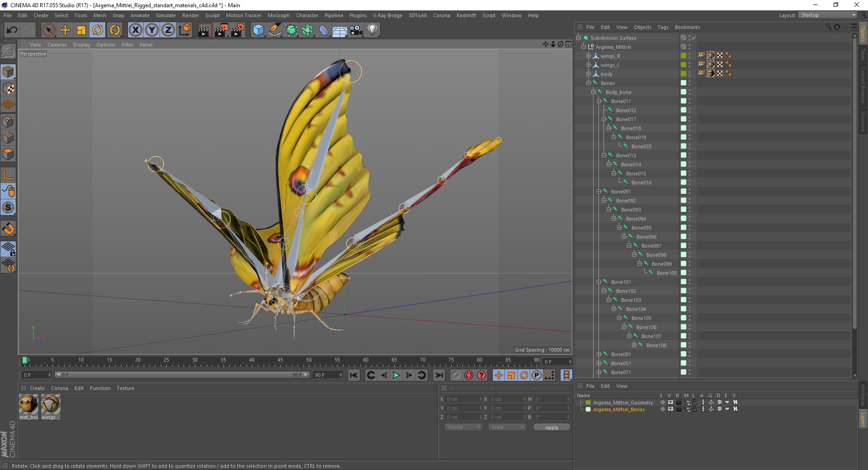Toggle Y axis lock
868x470 pixels.
pyautogui.click(x=151, y=30)
